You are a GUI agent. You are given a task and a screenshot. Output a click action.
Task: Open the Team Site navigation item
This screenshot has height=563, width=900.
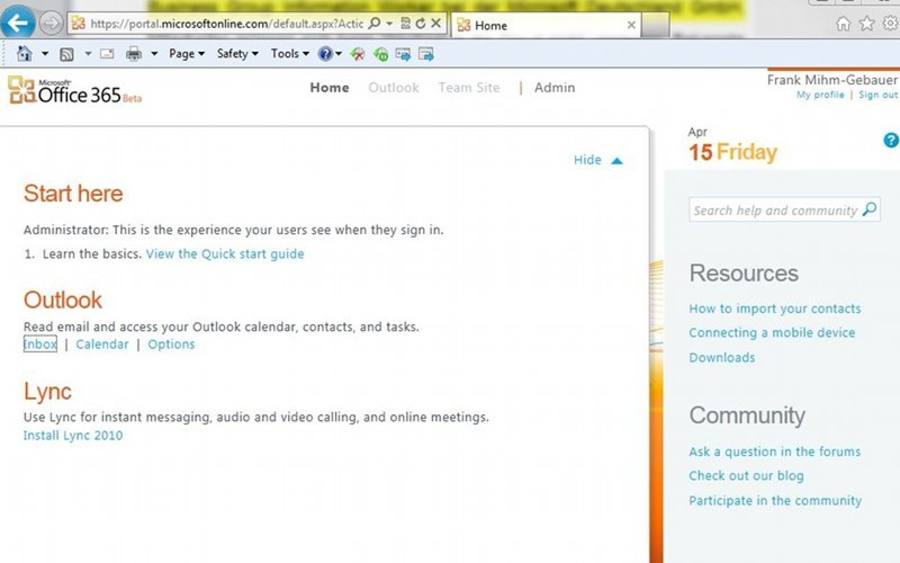tap(469, 87)
